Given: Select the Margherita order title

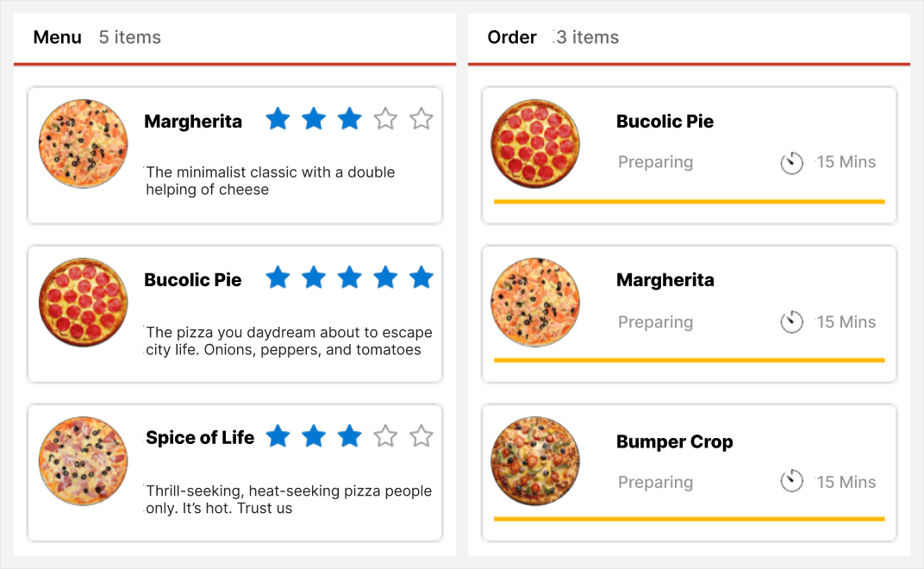Looking at the screenshot, I should [665, 280].
